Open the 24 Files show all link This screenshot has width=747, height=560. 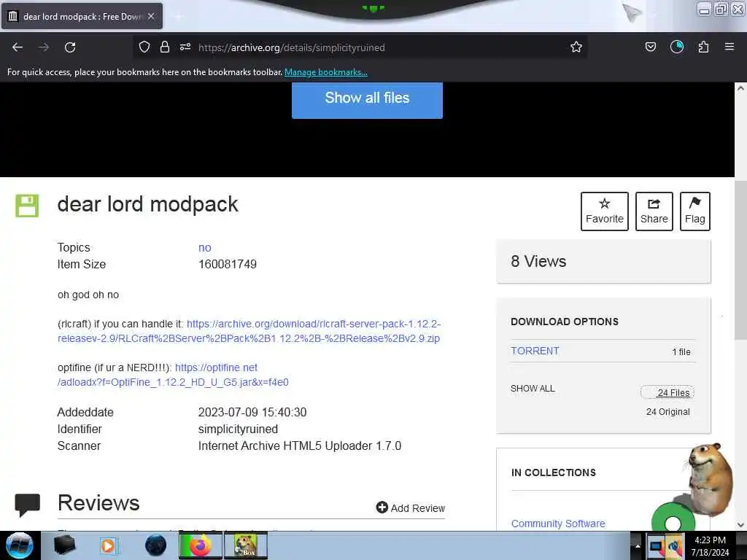click(x=667, y=392)
